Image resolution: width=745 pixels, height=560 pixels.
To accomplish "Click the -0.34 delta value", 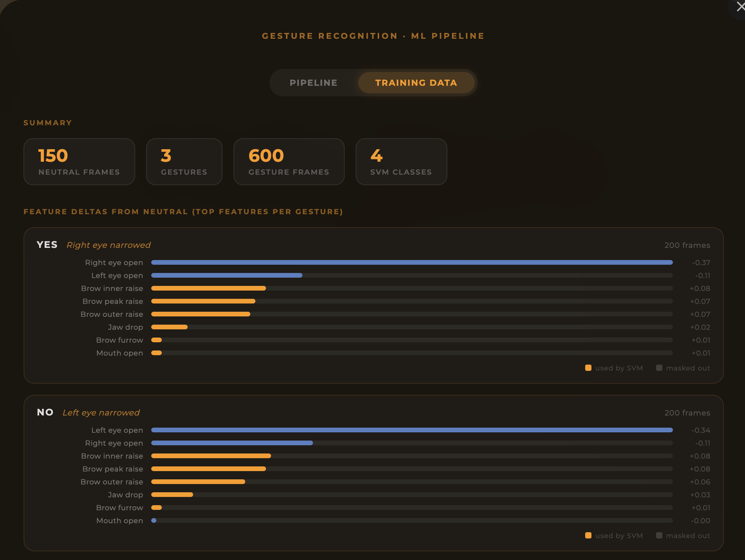I will coord(701,430).
